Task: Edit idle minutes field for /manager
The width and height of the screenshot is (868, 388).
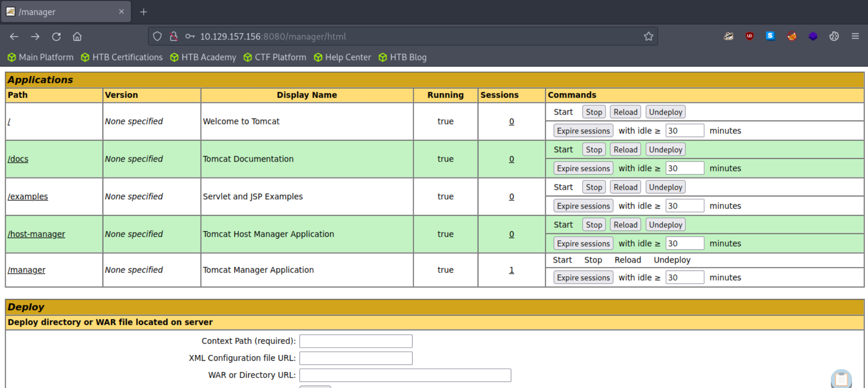Action: pos(685,278)
